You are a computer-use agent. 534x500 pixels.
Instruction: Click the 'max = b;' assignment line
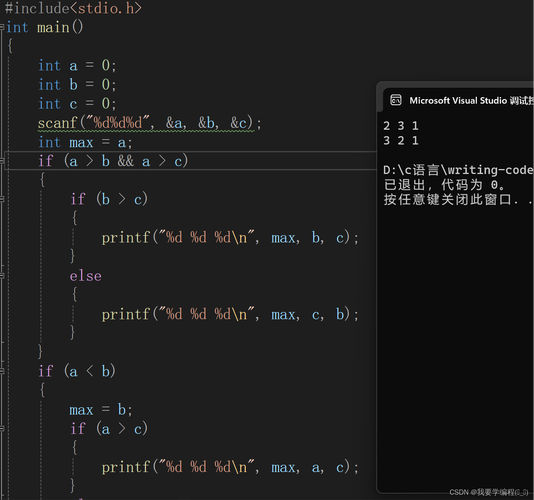101,410
